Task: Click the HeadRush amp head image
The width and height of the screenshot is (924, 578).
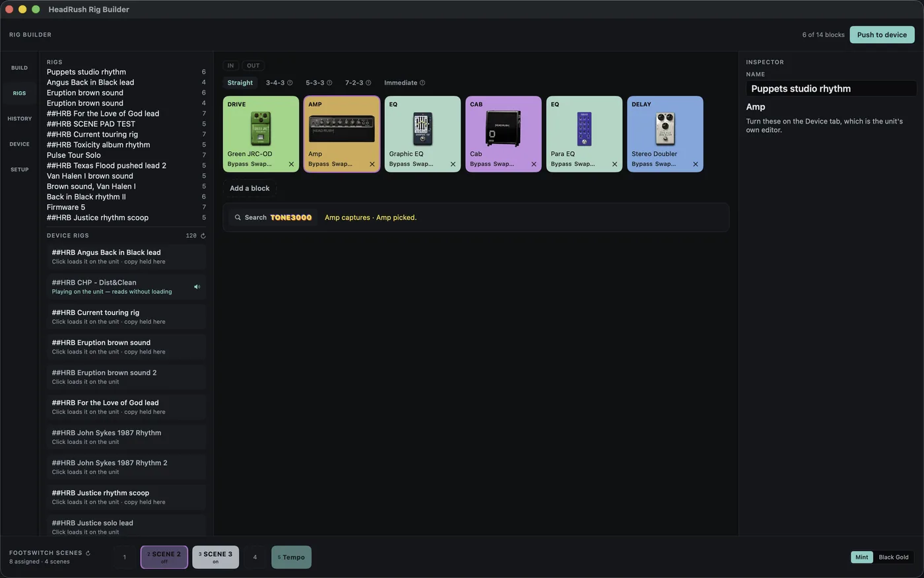Action: click(342, 129)
